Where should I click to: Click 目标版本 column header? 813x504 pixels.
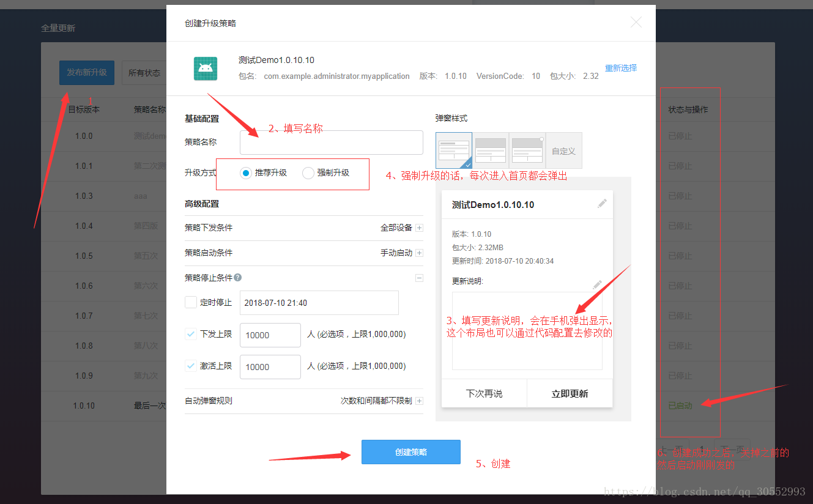click(x=84, y=109)
